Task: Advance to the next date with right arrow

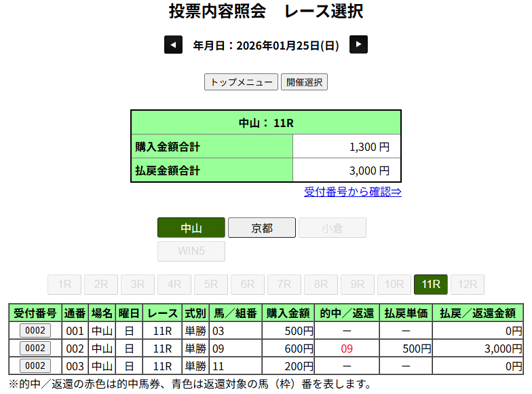Action: click(x=358, y=45)
